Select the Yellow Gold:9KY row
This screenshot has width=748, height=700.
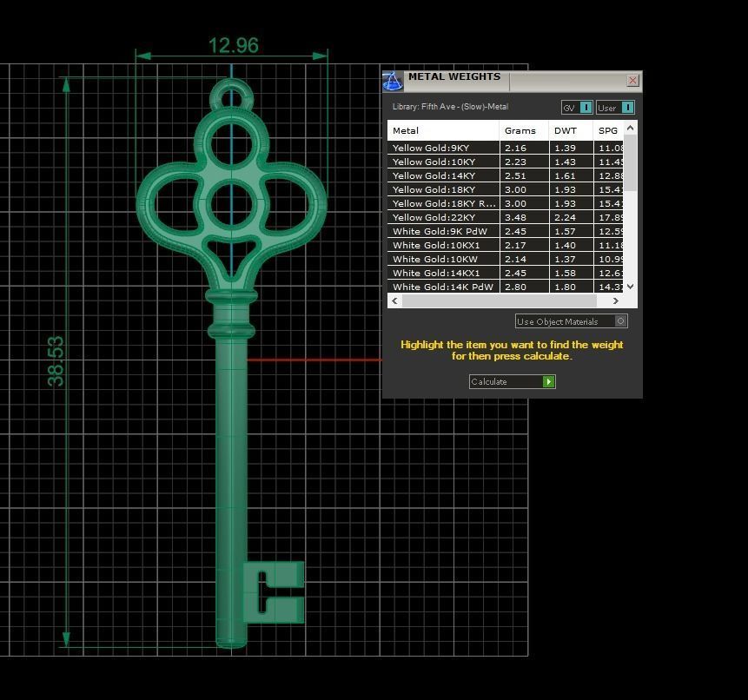(x=506, y=148)
